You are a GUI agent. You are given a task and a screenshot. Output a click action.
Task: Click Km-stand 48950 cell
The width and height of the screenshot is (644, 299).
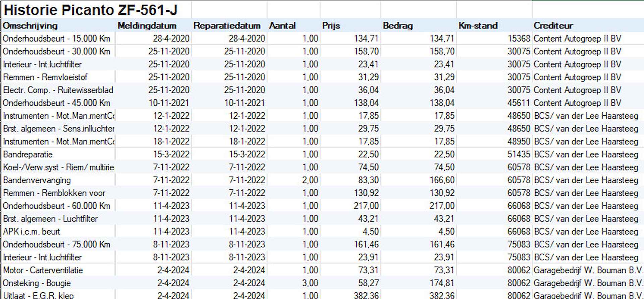[494, 141]
